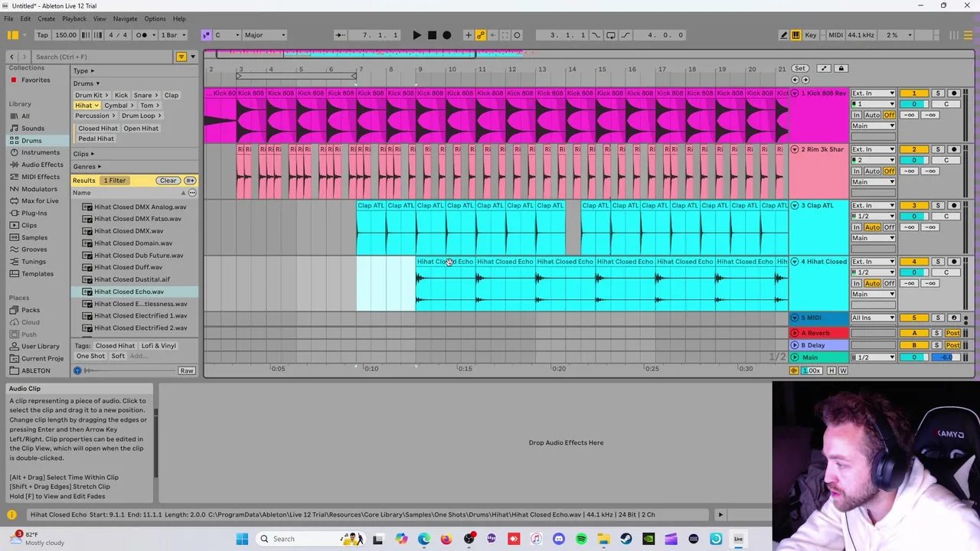The height and width of the screenshot is (551, 980).
Task: Select Instruments in library sidebar
Action: click(x=40, y=152)
